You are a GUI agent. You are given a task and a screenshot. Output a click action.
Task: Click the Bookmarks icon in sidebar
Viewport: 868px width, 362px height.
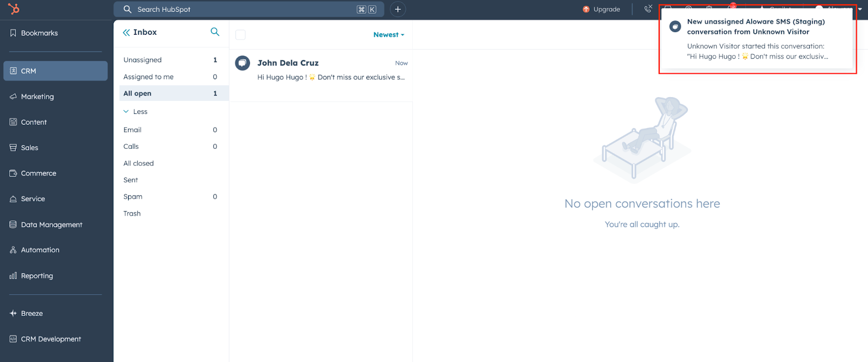(13, 33)
